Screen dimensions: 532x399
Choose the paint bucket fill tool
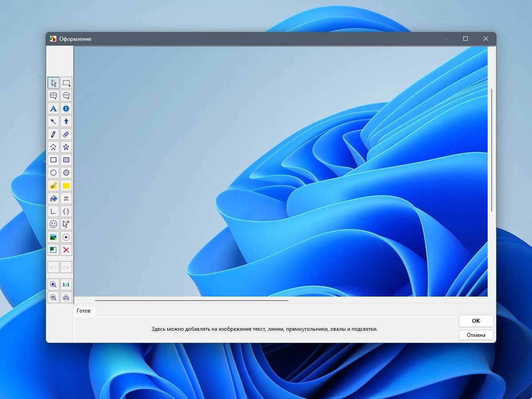pyautogui.click(x=53, y=199)
